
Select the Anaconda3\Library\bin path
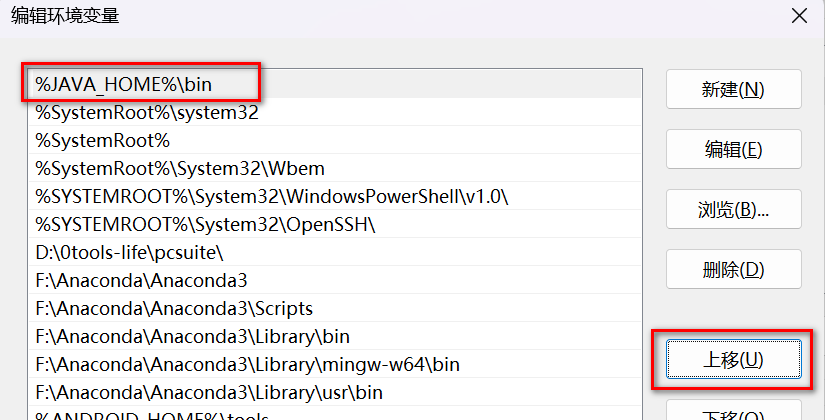click(x=335, y=336)
